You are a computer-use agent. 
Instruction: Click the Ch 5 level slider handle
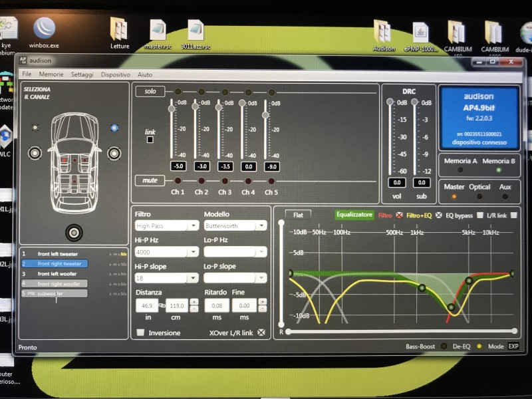pos(265,115)
